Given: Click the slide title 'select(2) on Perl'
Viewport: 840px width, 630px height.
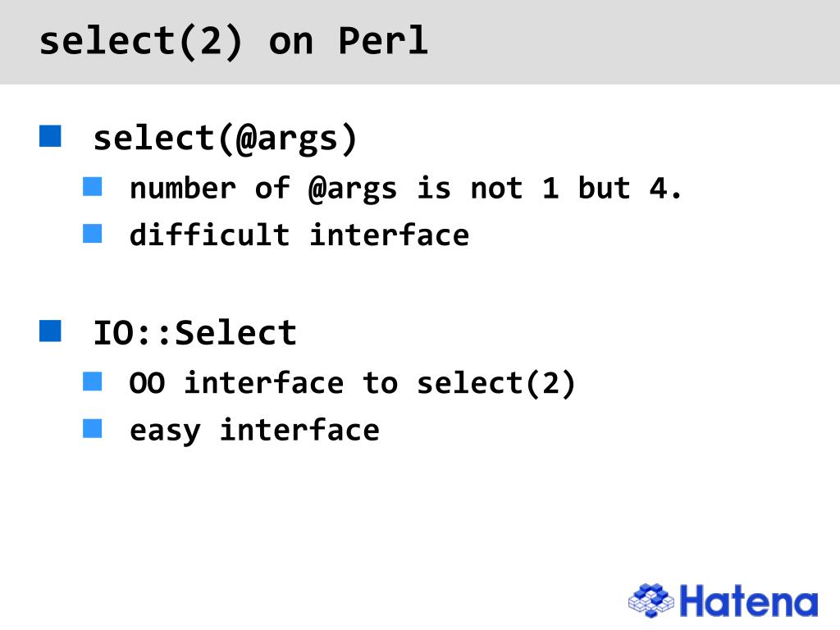Looking at the screenshot, I should click(x=234, y=42).
